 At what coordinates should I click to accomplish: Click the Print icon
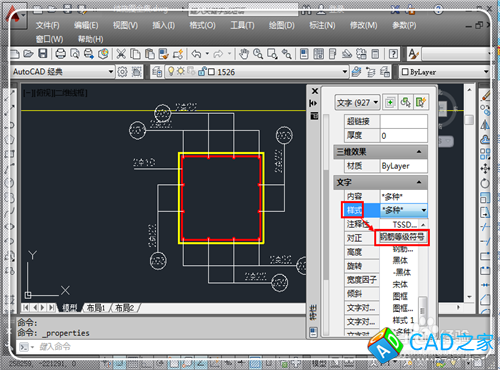click(x=60, y=54)
